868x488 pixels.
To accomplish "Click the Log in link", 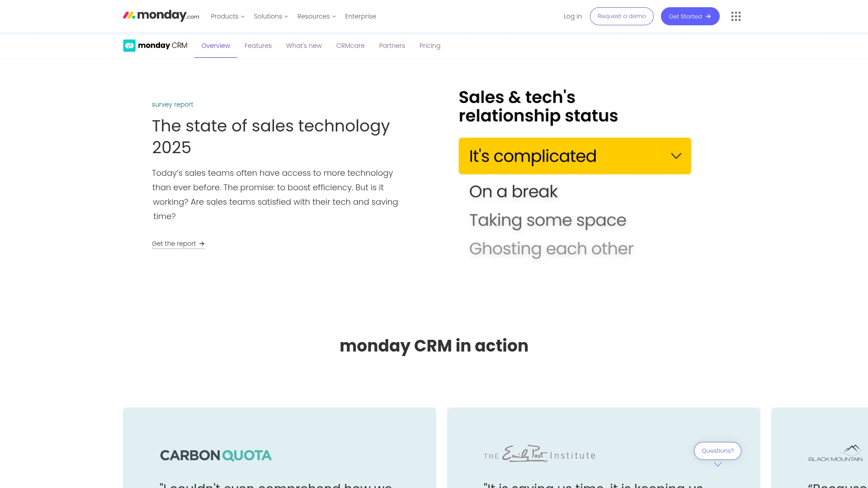I will click(573, 16).
